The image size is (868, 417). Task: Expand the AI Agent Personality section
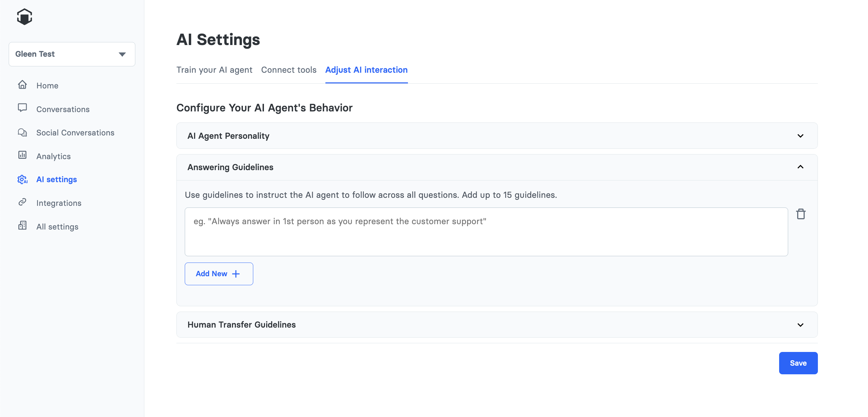point(800,136)
